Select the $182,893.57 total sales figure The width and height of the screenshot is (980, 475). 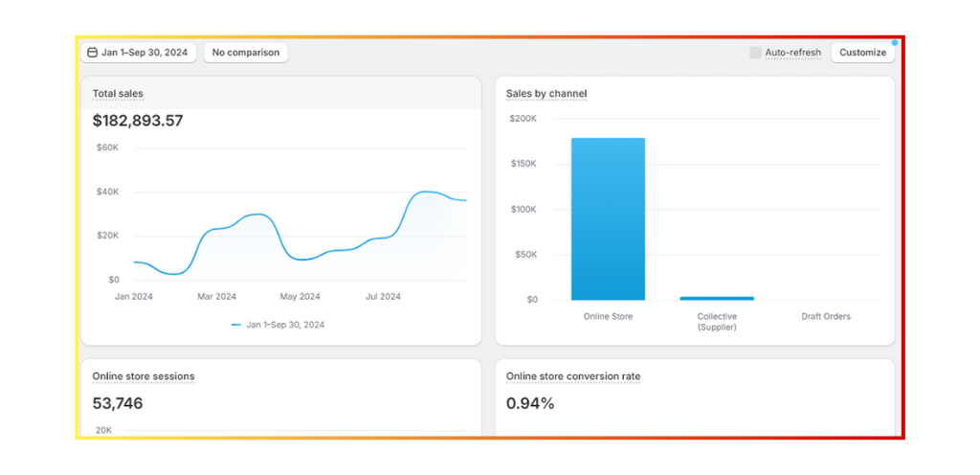(x=138, y=121)
